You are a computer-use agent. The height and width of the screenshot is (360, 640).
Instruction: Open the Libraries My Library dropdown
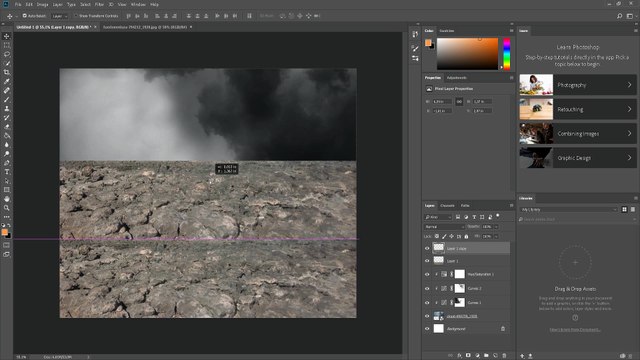point(569,209)
